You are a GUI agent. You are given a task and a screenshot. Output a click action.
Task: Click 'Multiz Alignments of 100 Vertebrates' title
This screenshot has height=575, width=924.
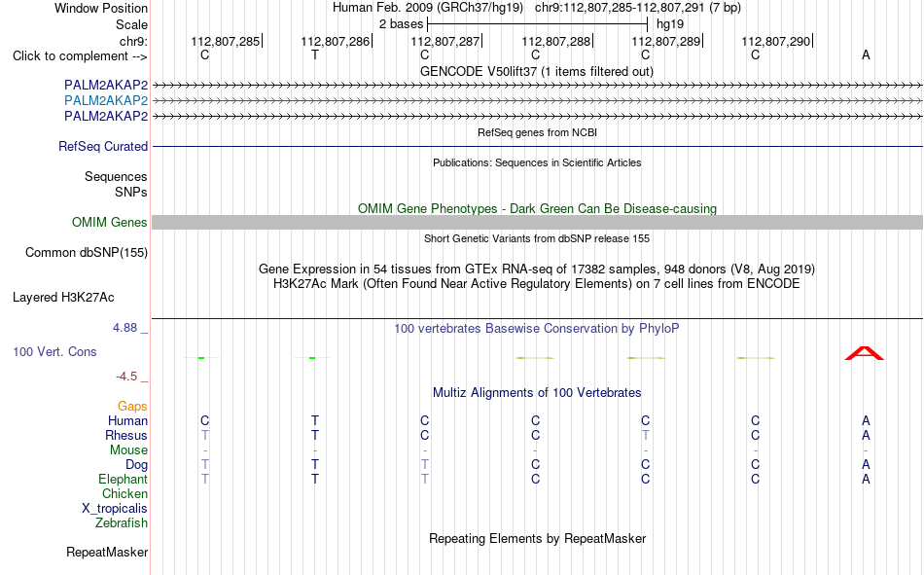coord(537,393)
